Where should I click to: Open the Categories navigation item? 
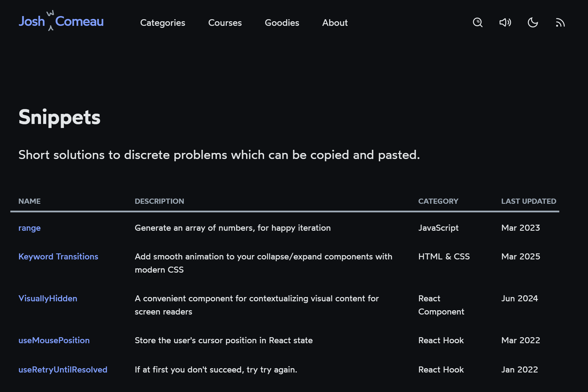point(163,23)
